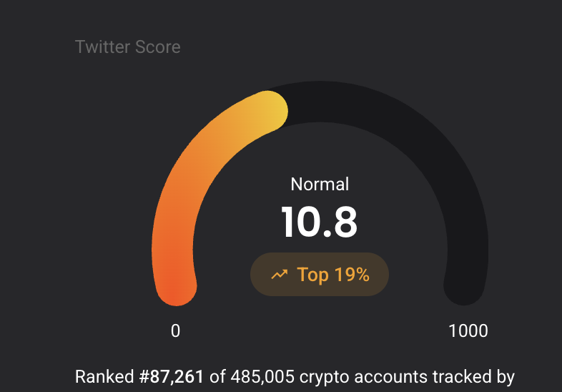Click the 485,005 total accounts figure
The width and height of the screenshot is (562, 392).
262,377
